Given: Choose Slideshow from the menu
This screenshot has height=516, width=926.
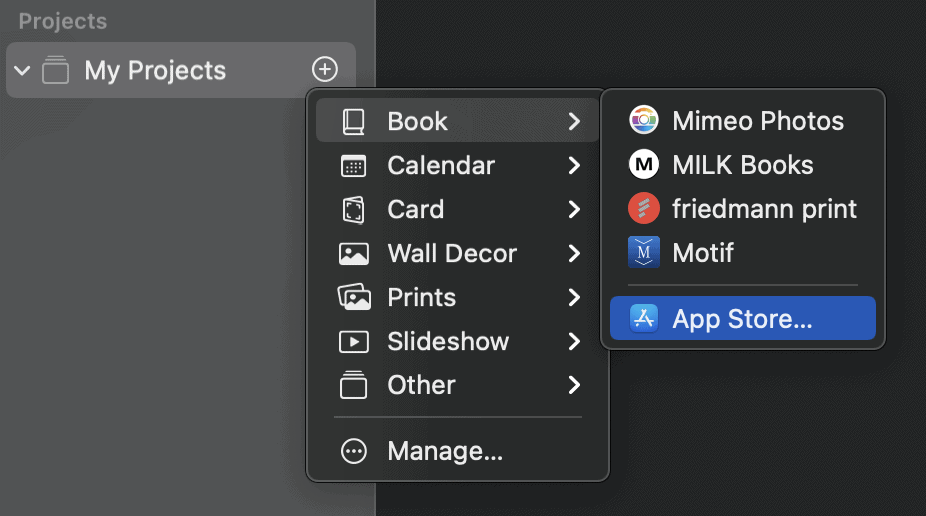Looking at the screenshot, I should (458, 341).
